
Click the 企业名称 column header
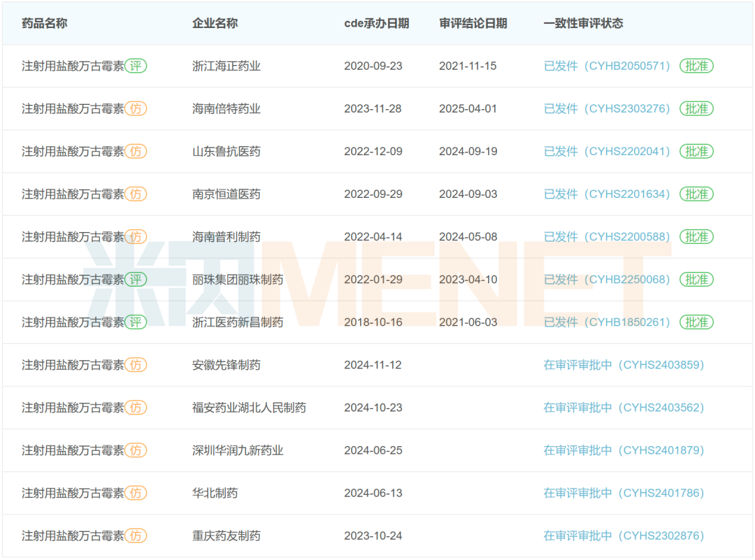click(215, 23)
